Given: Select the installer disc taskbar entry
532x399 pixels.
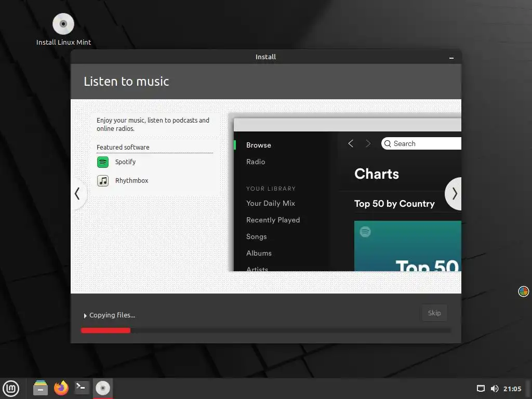Looking at the screenshot, I should tap(103, 388).
